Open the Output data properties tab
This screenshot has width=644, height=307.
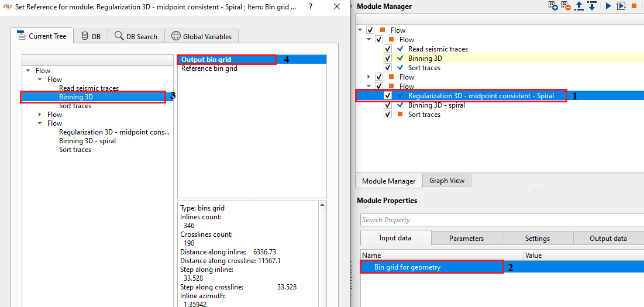pos(608,239)
